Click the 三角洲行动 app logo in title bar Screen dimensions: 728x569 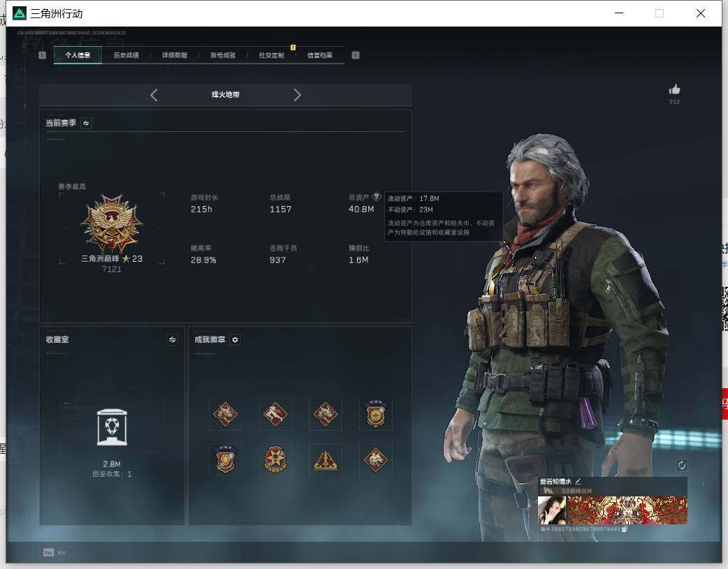20,13
